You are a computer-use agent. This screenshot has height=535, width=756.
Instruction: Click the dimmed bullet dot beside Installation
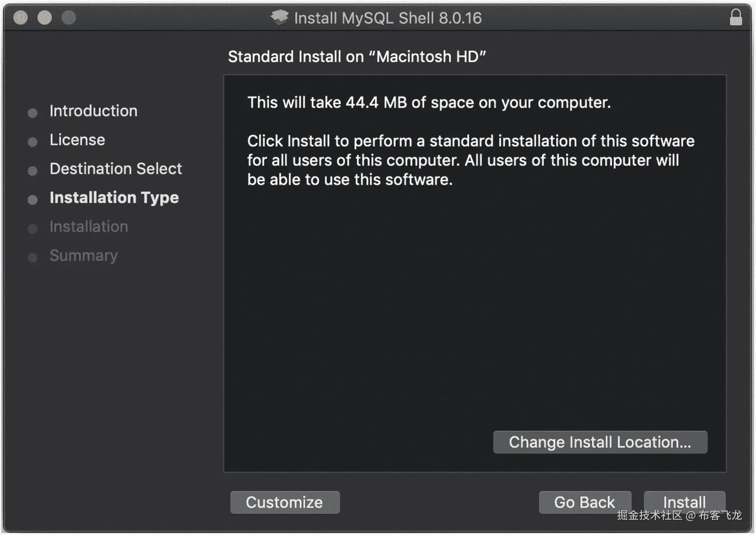32,229
